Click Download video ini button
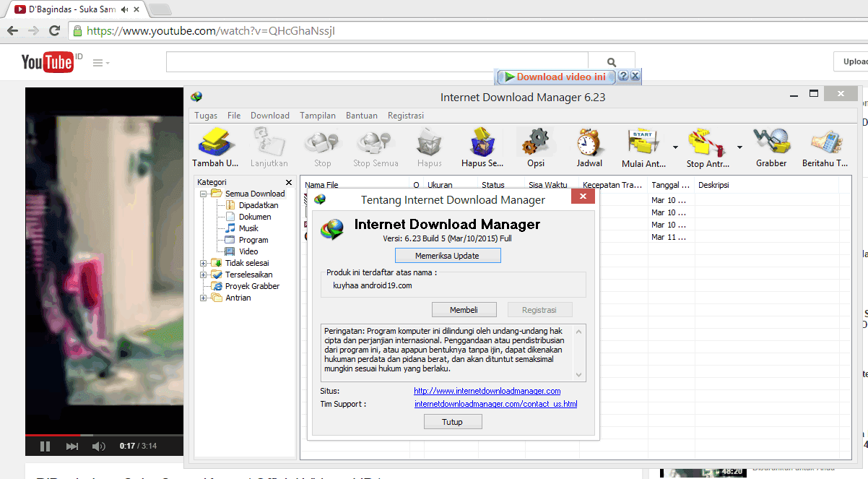Image resolution: width=868 pixels, height=479 pixels. [x=555, y=77]
